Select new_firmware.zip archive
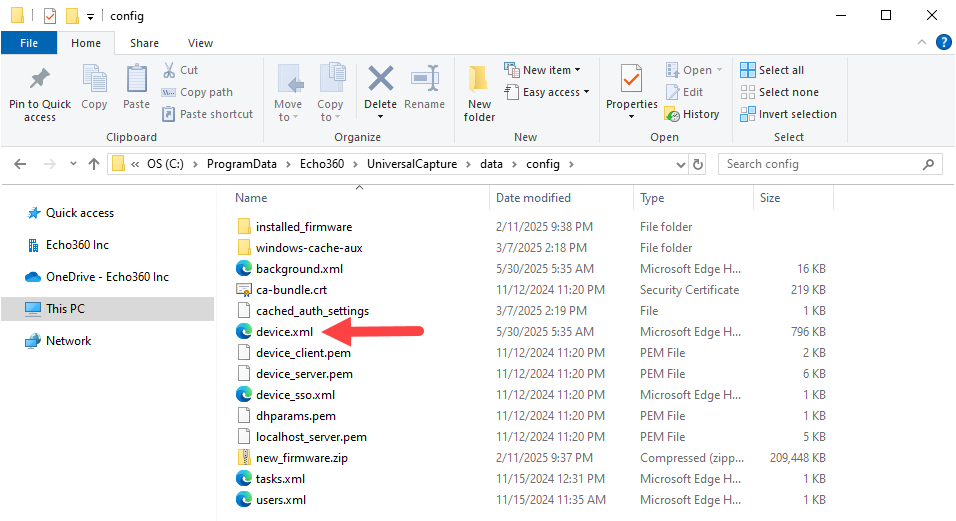This screenshot has height=521, width=956. (301, 458)
